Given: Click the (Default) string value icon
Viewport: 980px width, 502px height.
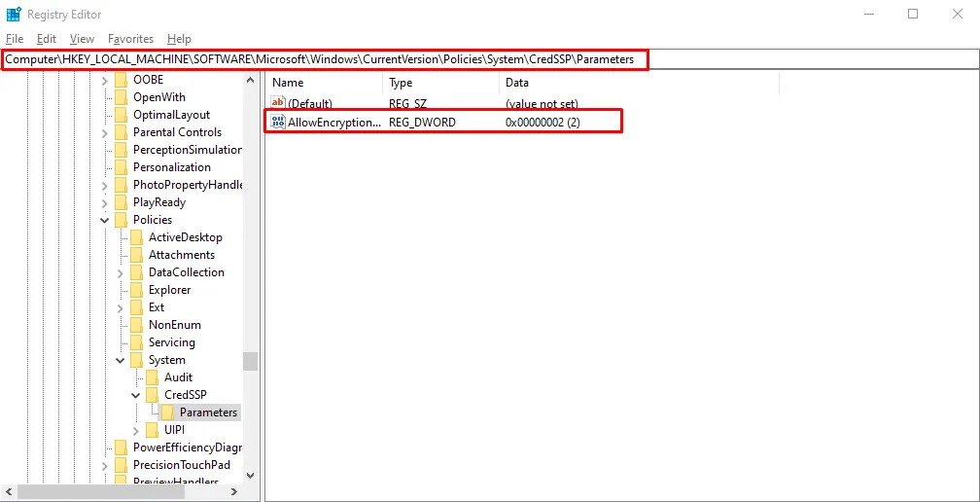Looking at the screenshot, I should [x=278, y=102].
